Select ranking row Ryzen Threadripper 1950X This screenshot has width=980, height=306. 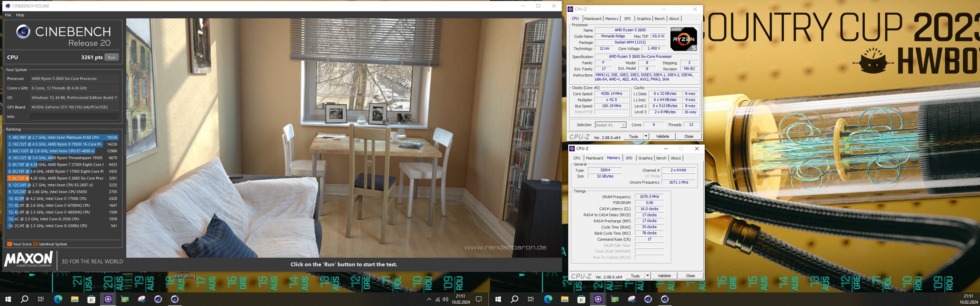(63, 158)
